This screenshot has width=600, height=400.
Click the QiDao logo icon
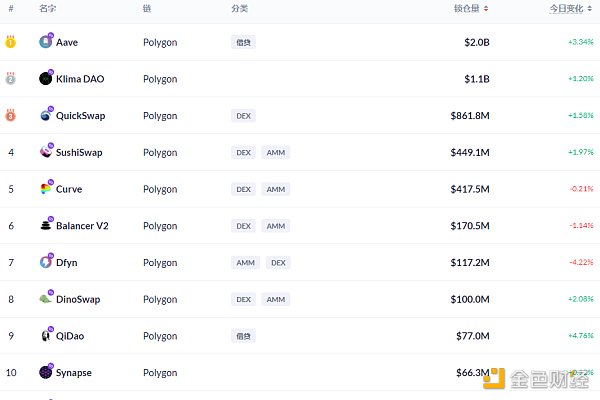(x=46, y=336)
